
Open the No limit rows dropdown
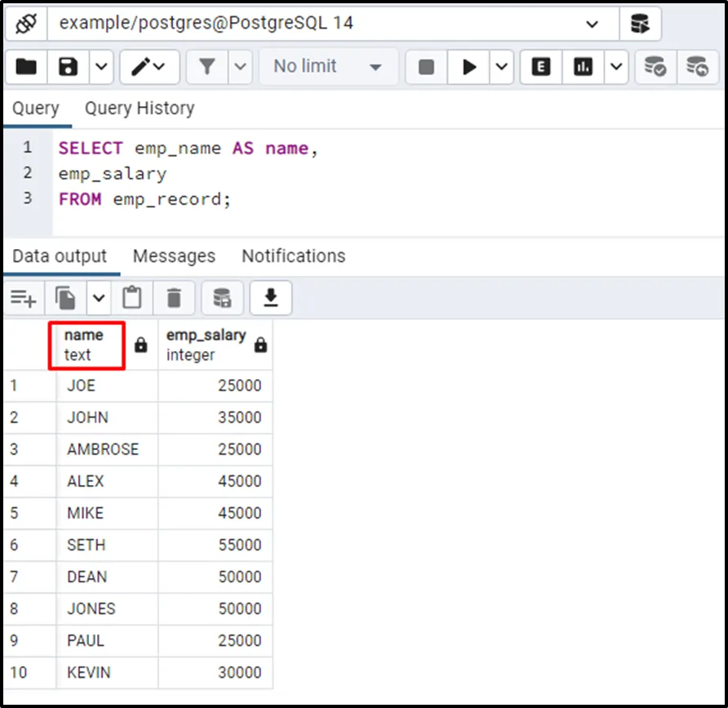(x=329, y=67)
